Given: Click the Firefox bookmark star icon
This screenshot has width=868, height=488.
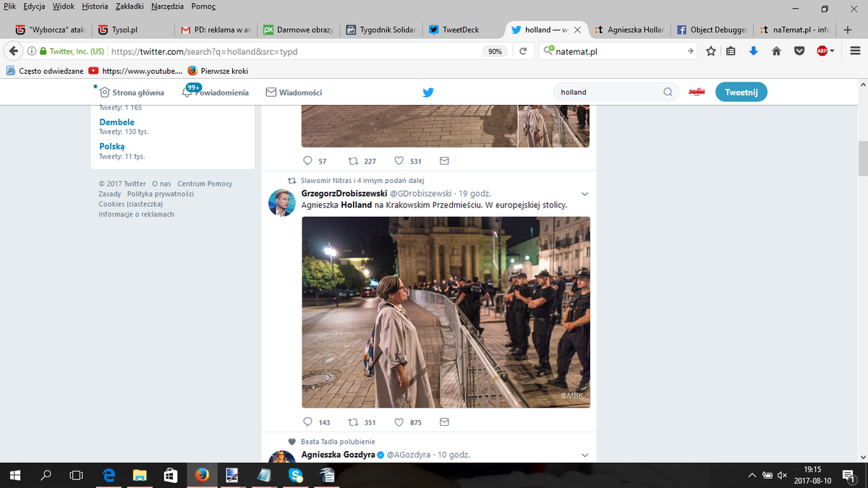Looking at the screenshot, I should point(711,51).
